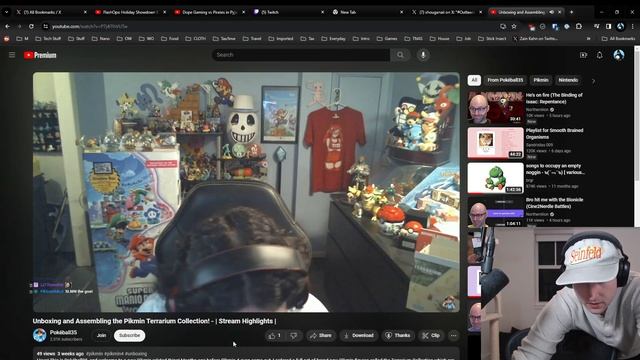Image resolution: width=640 pixels, height=360 pixels.
Task: Go to the YouTube Premium home logo
Action: [x=40, y=55]
